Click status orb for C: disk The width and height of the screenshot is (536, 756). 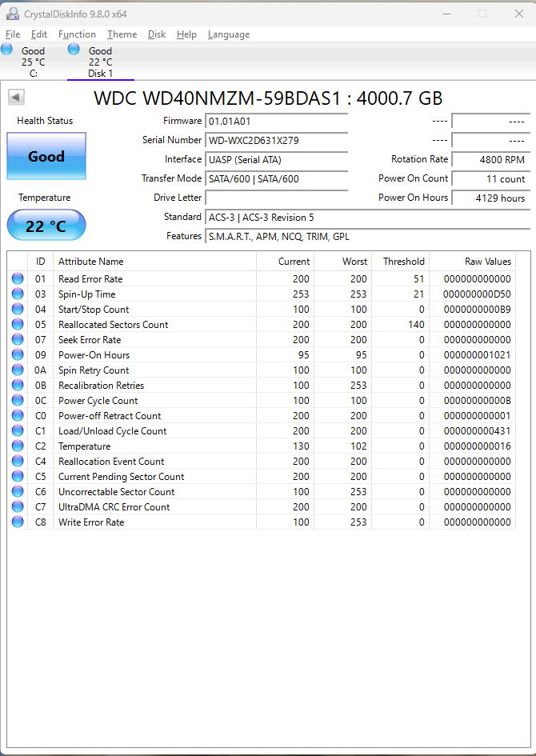point(6,49)
